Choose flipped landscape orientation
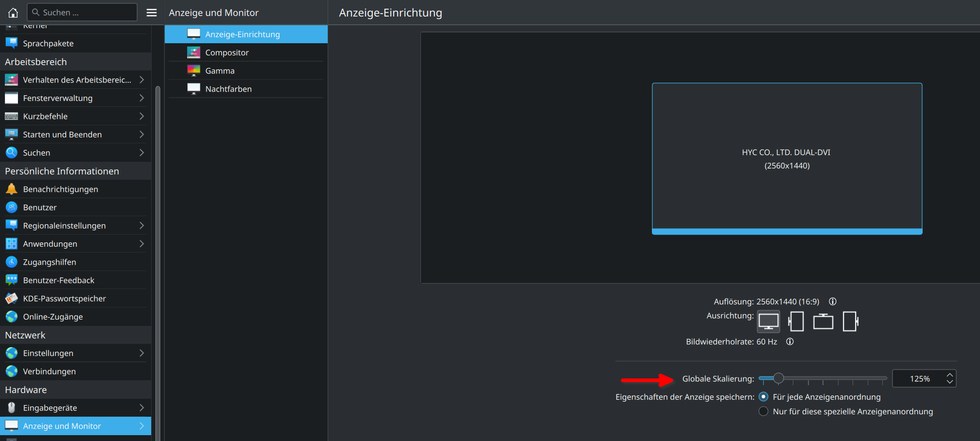The image size is (980, 441). tap(823, 321)
